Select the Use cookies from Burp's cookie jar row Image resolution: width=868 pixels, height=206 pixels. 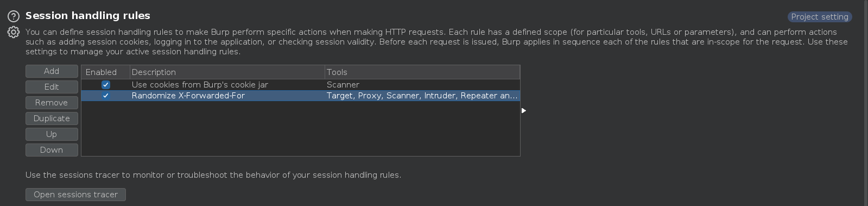[301, 85]
